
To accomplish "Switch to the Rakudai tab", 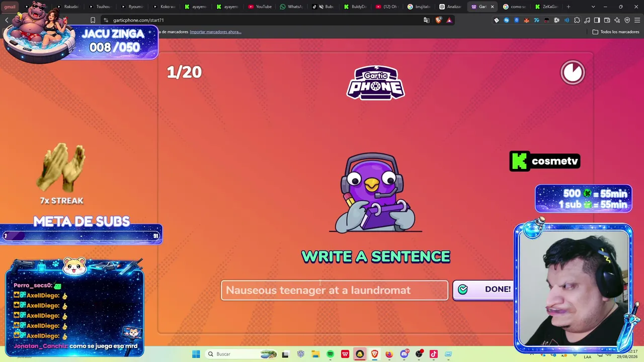I will [x=67, y=7].
